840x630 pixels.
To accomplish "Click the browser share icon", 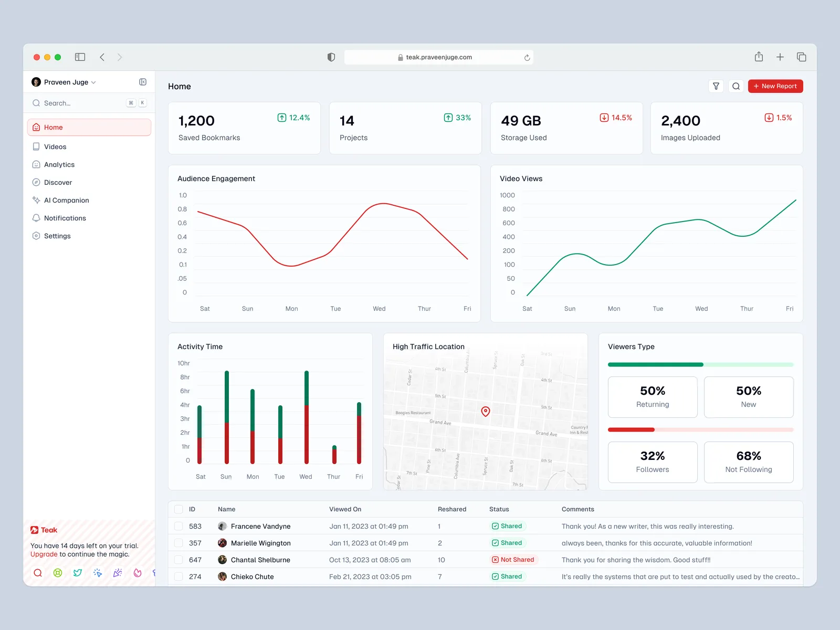I will click(x=759, y=57).
